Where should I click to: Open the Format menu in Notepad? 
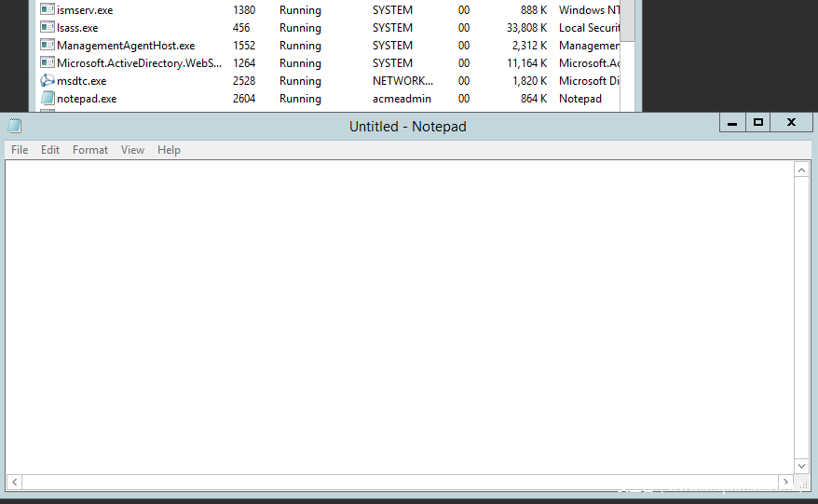click(90, 150)
